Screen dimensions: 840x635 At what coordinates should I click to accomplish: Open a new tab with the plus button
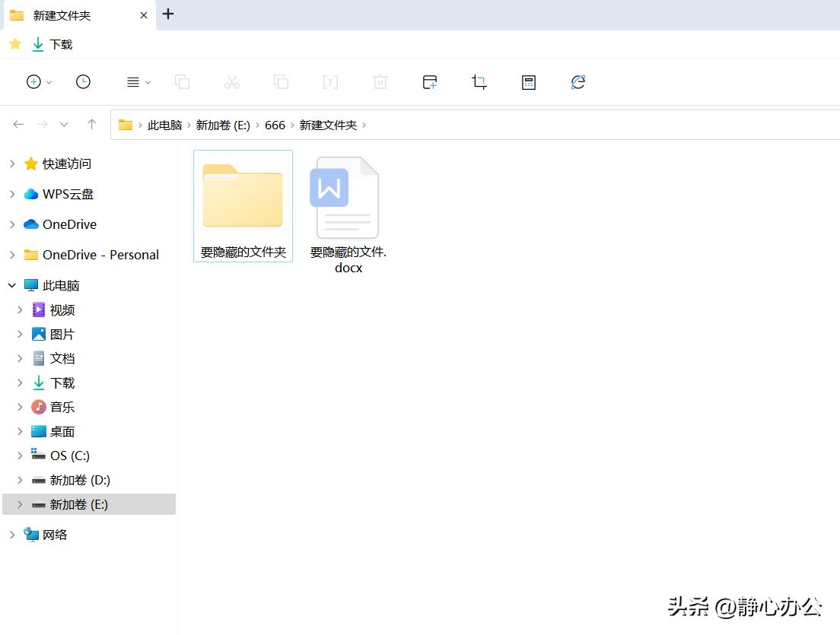(x=167, y=14)
